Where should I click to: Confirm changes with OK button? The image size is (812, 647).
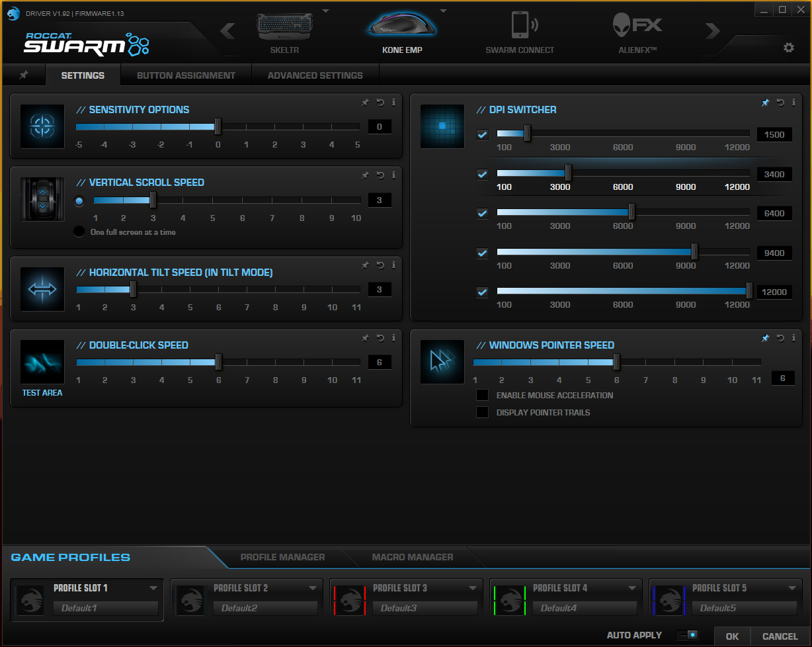(732, 636)
